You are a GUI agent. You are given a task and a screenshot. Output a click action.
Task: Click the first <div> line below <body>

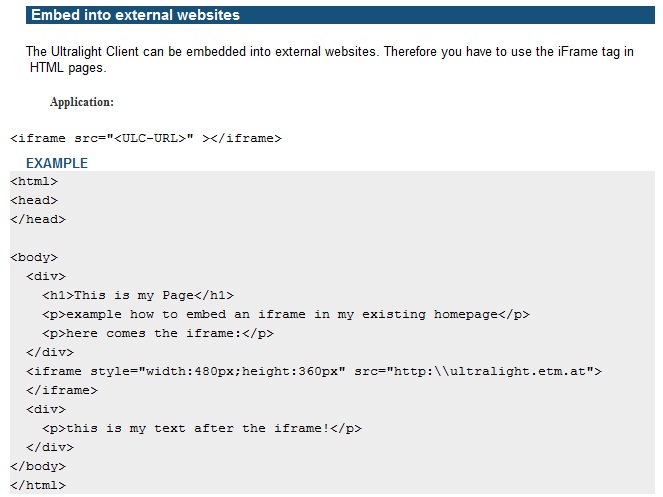point(46,276)
